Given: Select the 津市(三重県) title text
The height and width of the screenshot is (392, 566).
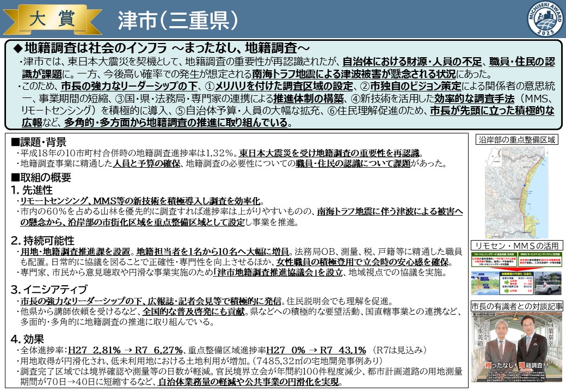Looking at the screenshot, I should (x=177, y=20).
